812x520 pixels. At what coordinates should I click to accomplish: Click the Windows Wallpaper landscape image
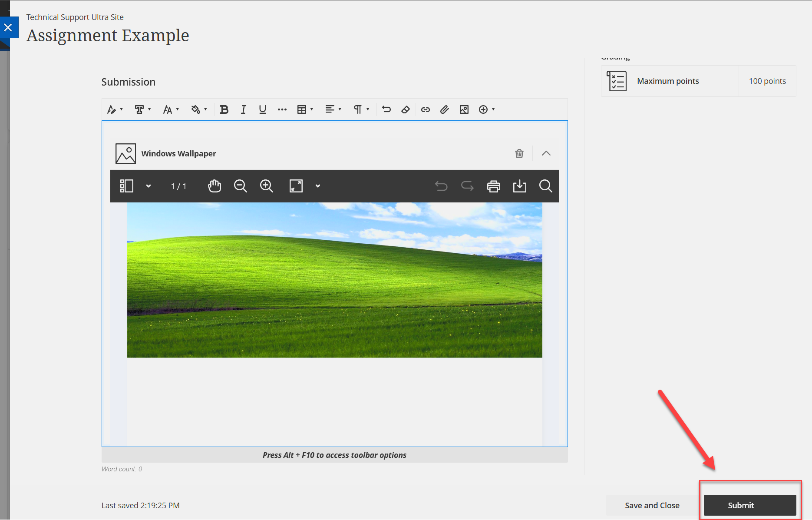[x=334, y=280]
